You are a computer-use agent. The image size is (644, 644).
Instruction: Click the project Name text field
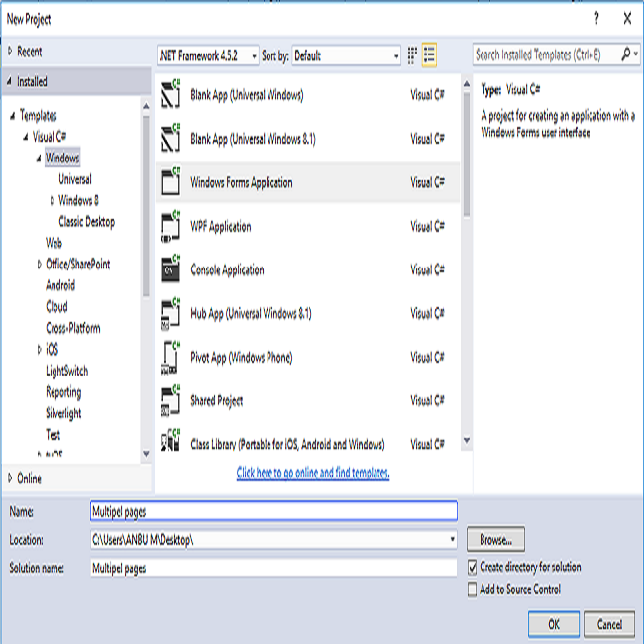tap(272, 511)
